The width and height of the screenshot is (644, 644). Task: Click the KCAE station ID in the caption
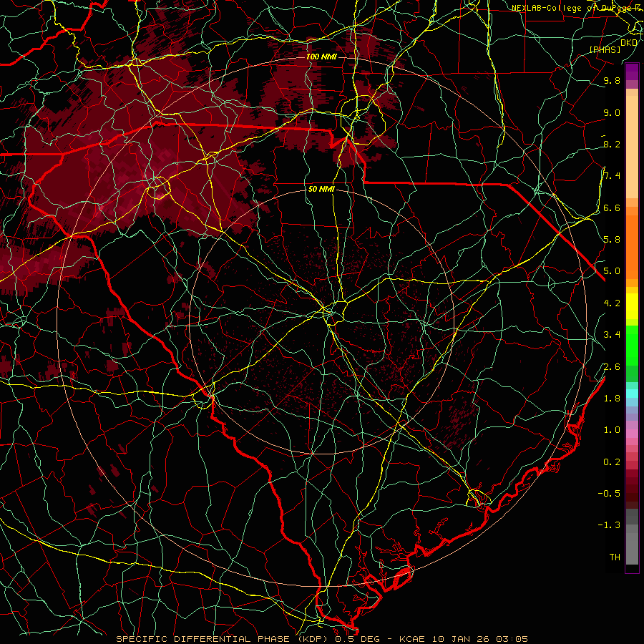(414, 639)
